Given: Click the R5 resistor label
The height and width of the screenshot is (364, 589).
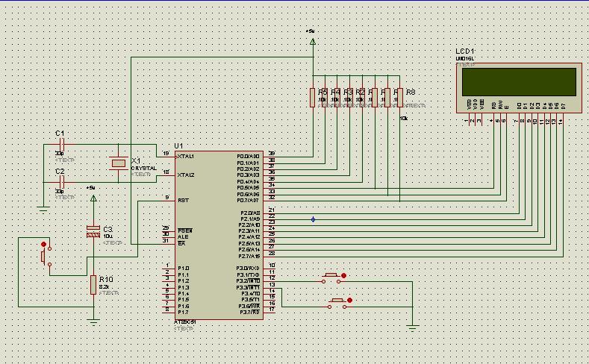Looking at the screenshot, I should 322,92.
